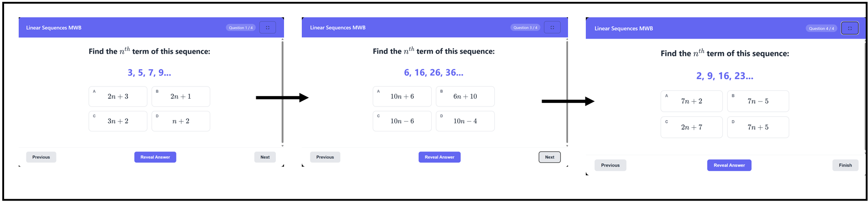Click Next in the Question 3 panel

click(x=550, y=157)
